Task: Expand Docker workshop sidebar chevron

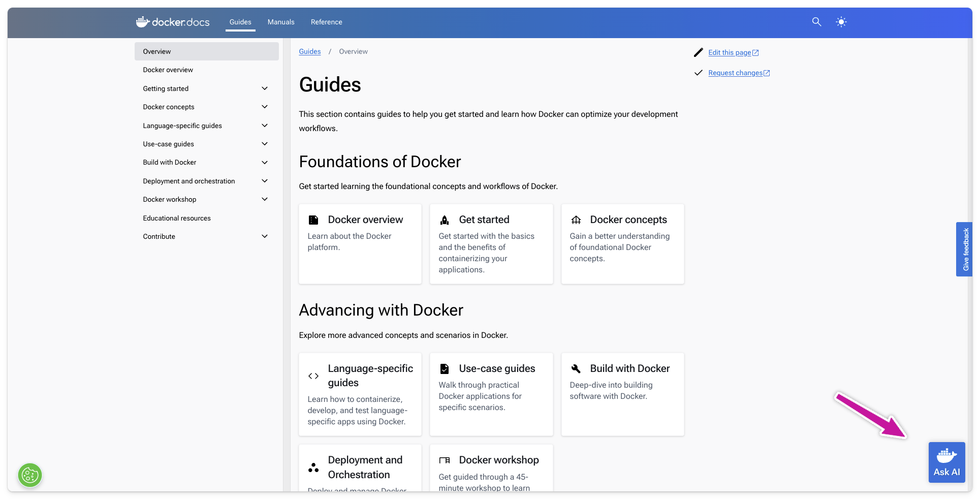Action: tap(264, 199)
